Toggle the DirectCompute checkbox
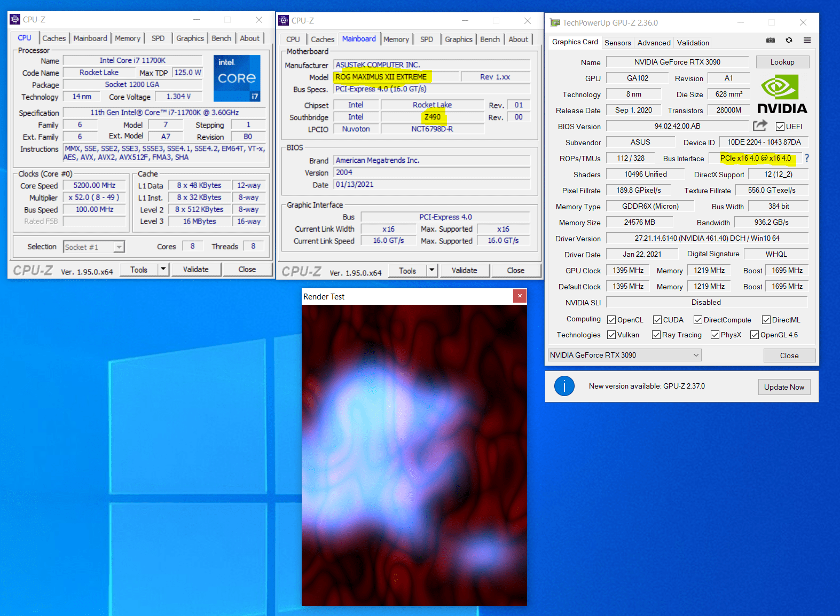The width and height of the screenshot is (840, 616). pyautogui.click(x=698, y=320)
